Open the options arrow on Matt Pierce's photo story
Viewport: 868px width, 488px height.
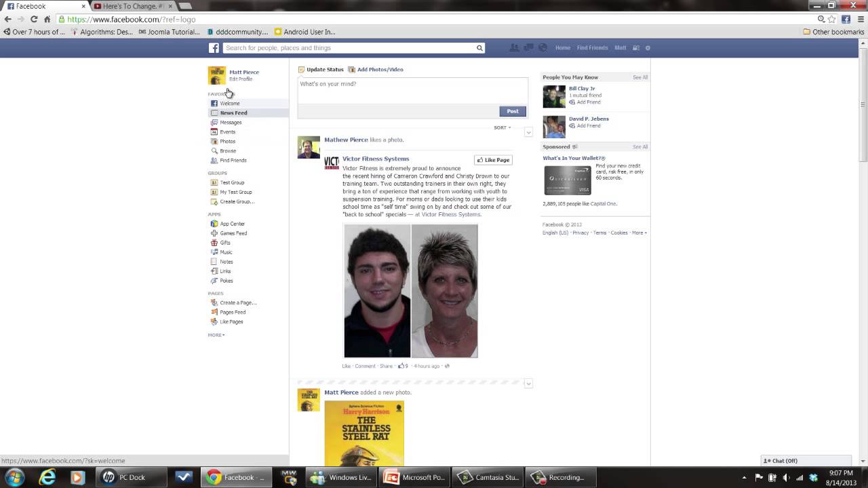(x=528, y=384)
